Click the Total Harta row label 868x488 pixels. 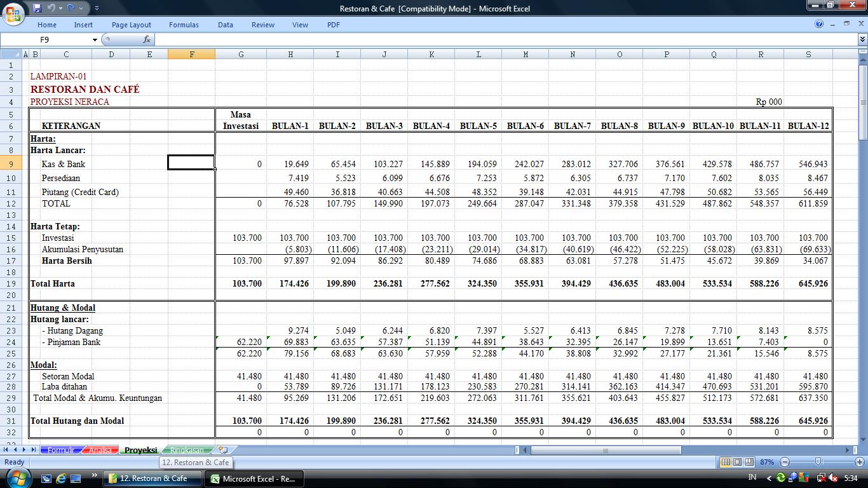53,283
